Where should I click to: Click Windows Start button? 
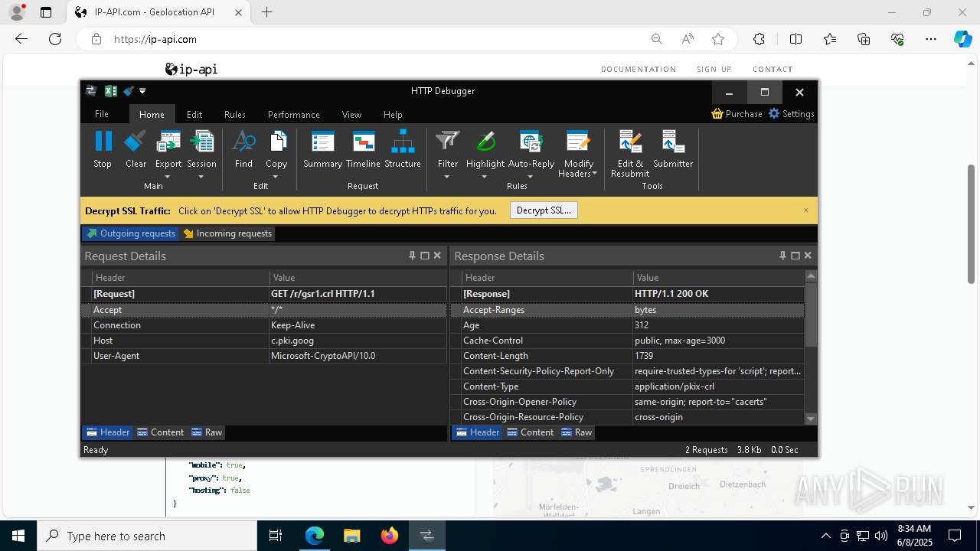click(18, 536)
